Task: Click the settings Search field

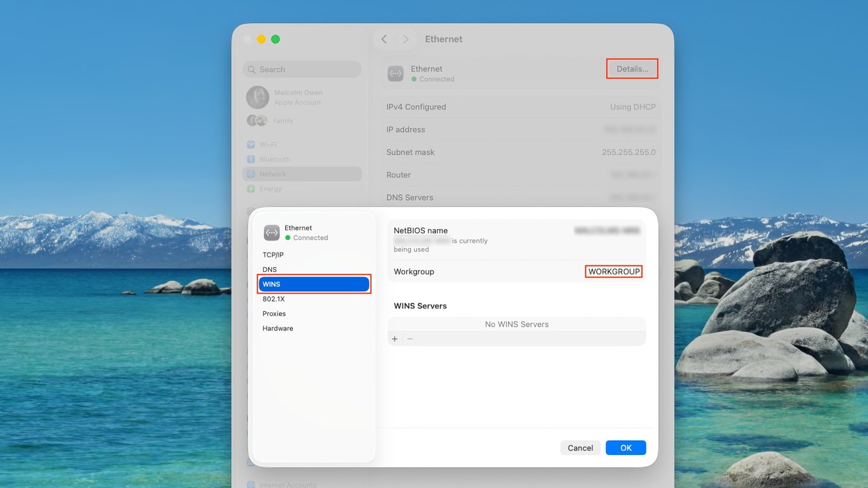Action: (x=302, y=69)
